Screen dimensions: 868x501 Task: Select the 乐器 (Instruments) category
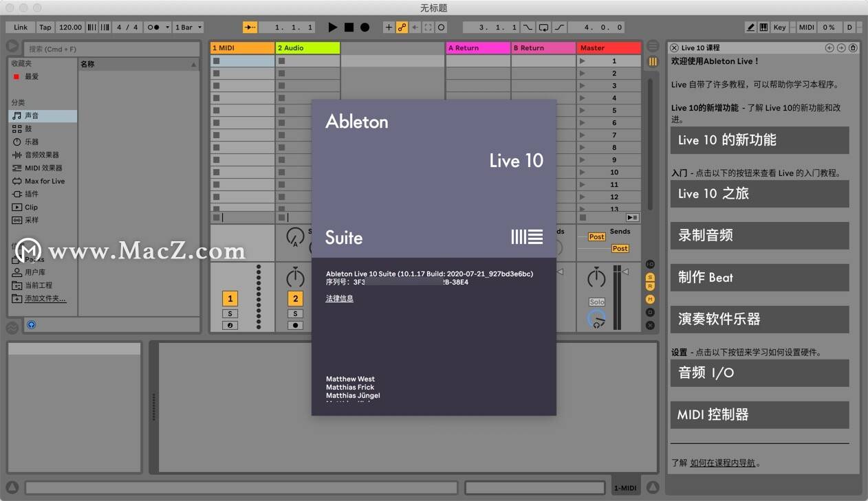coord(43,142)
